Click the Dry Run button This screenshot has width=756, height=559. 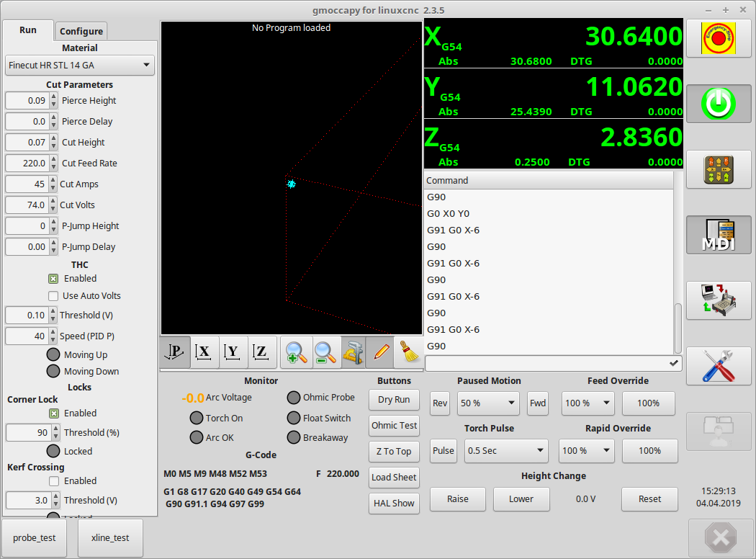(394, 400)
